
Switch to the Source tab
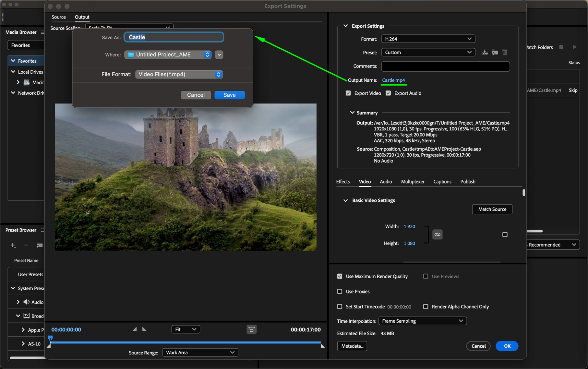pyautogui.click(x=59, y=17)
